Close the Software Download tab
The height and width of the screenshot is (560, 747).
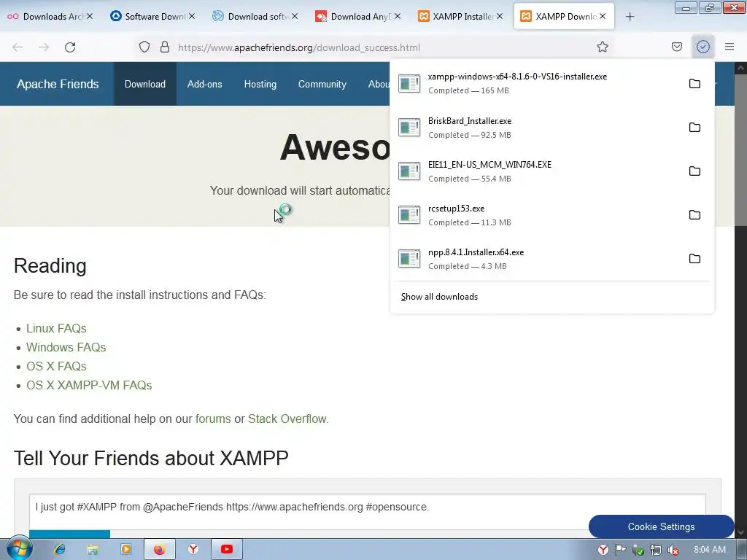pos(192,16)
